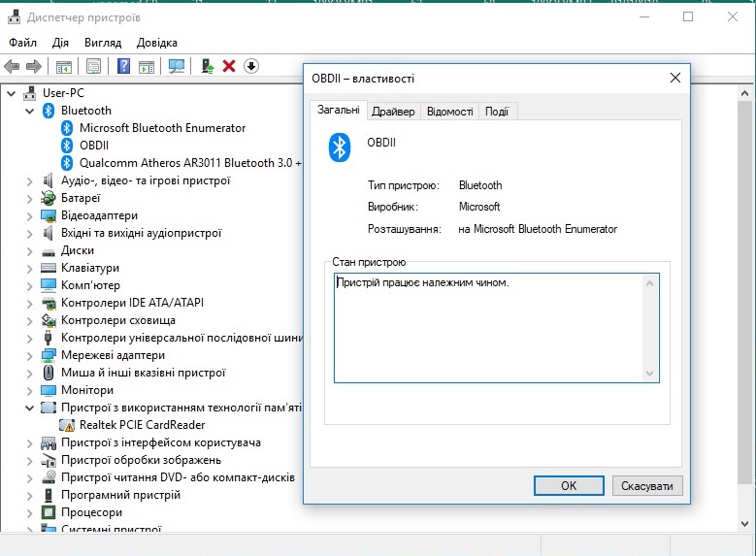The height and width of the screenshot is (556, 756).
Task: Expand the Контролери IDE ATA/ATAPI category
Action: [29, 304]
